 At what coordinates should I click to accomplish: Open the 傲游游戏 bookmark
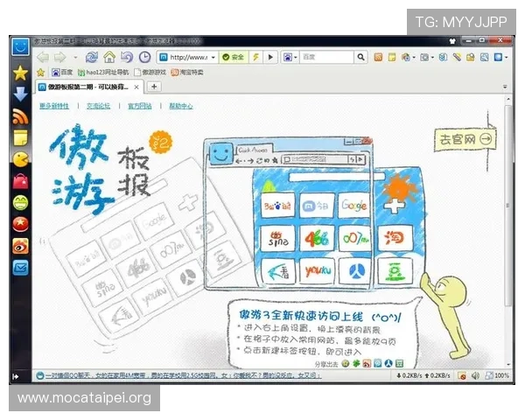tap(150, 73)
